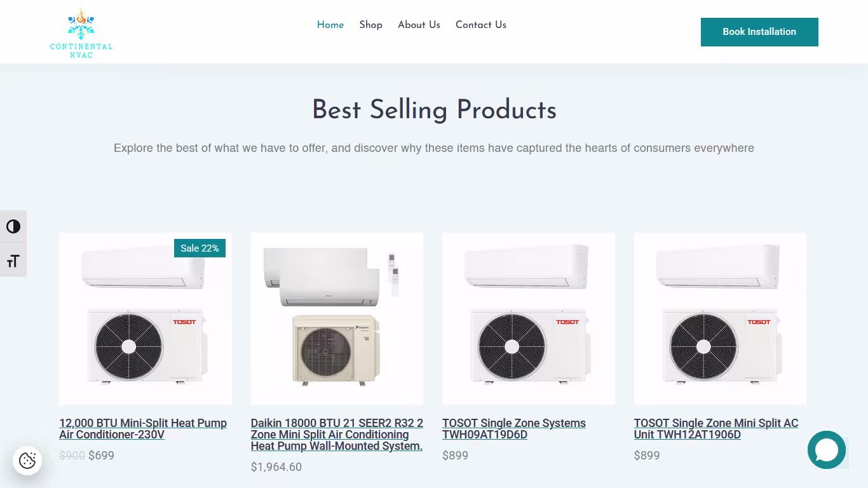Click the $699 sale price

point(101,456)
